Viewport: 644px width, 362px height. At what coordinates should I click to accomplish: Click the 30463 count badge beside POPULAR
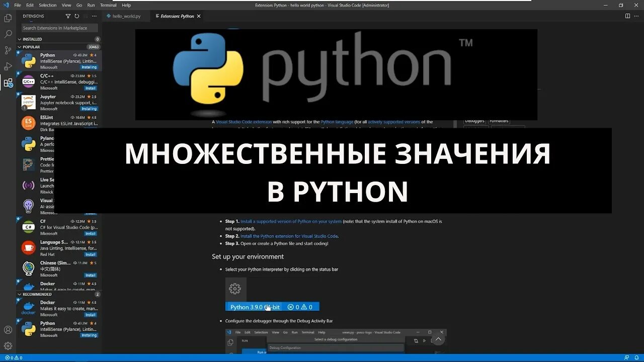click(x=94, y=47)
